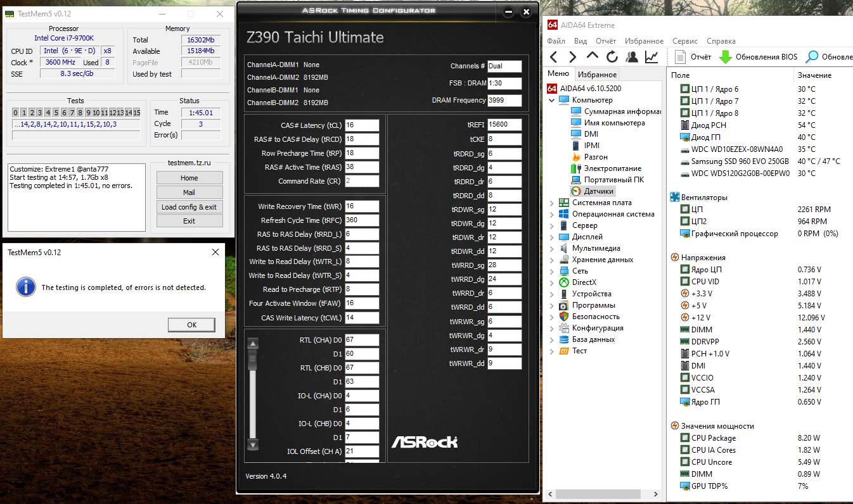Click the scroll up arrow in ASRock Timing Configurator
Screen dimensions: 853x504
[x=253, y=344]
